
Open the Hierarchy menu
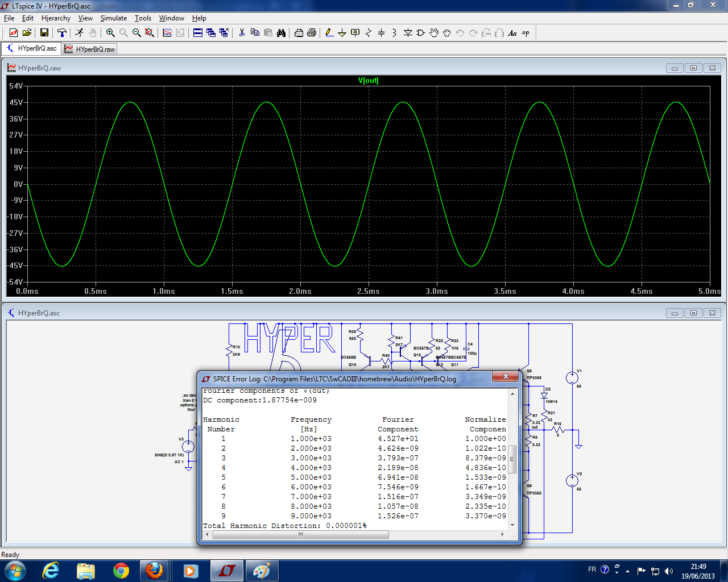pyautogui.click(x=56, y=18)
